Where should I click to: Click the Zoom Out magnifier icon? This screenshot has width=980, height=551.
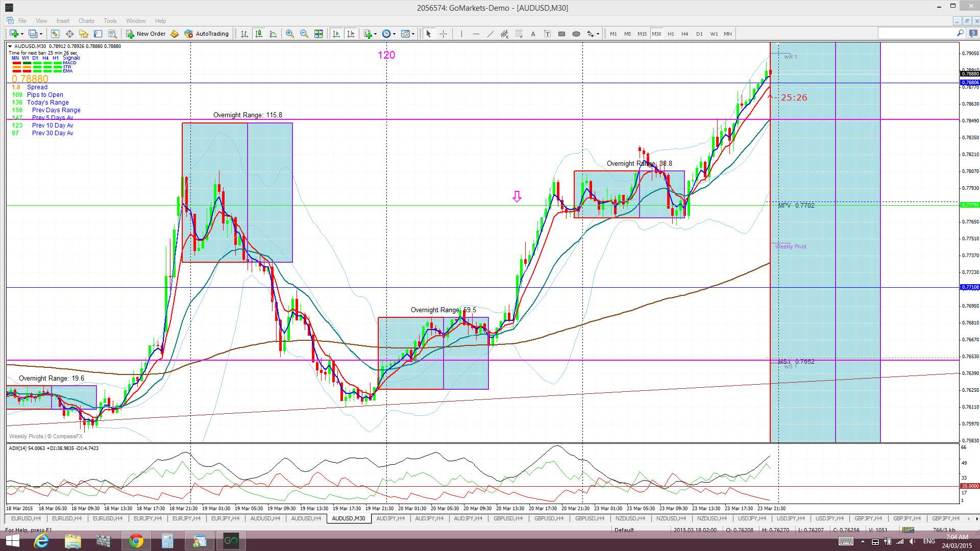[x=304, y=34]
